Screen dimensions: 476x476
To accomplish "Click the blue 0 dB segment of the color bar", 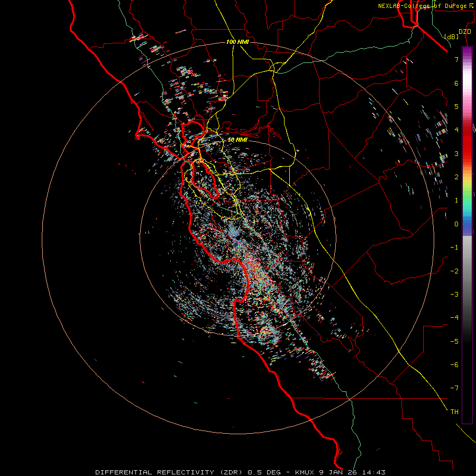I will tap(467, 224).
